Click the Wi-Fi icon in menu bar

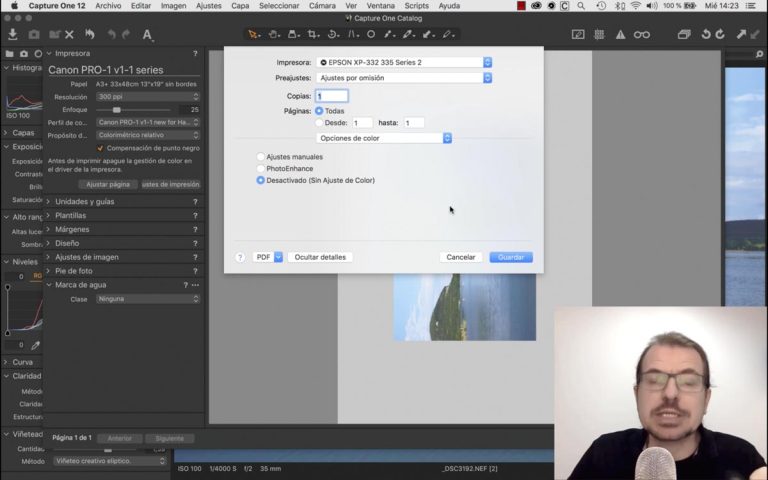[x=636, y=6]
